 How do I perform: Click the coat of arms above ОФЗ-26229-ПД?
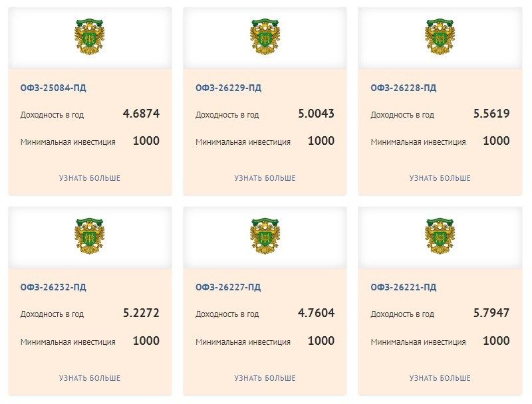[x=265, y=36]
